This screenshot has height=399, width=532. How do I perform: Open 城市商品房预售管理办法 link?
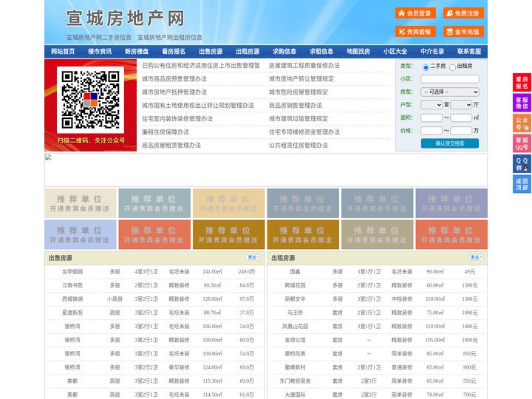174,79
